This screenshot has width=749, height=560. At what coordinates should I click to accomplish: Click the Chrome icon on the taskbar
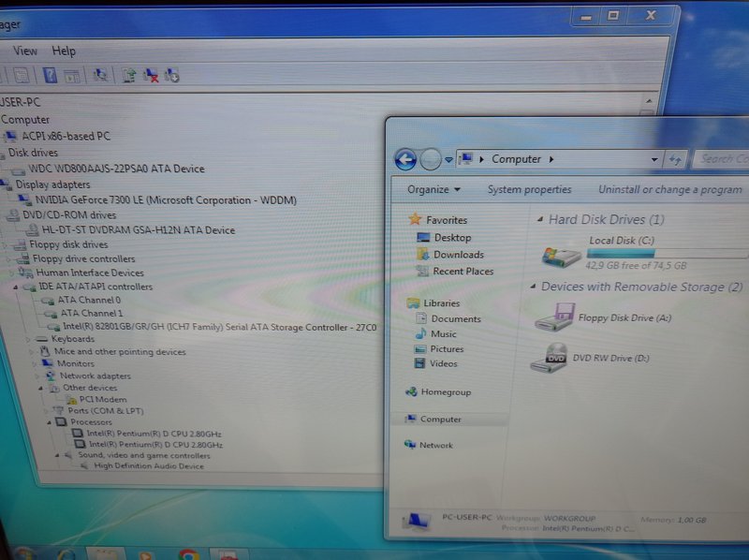click(189, 554)
